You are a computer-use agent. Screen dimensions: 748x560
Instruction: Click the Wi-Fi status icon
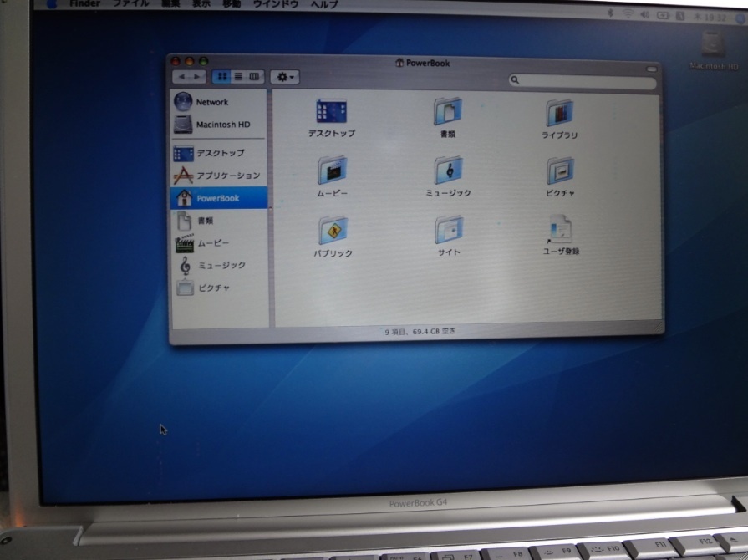628,14
